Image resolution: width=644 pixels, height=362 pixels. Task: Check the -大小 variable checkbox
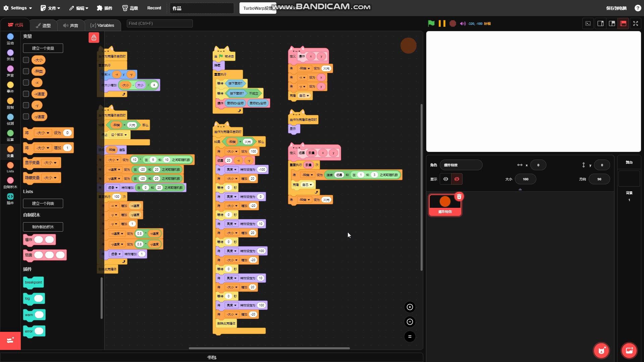[x=26, y=60]
